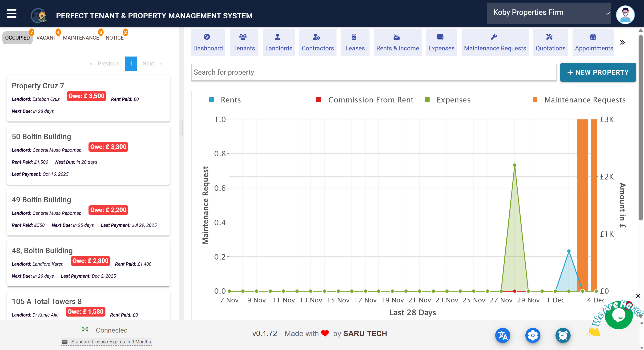Go to the Next page of properties
644x350 pixels.
(148, 64)
